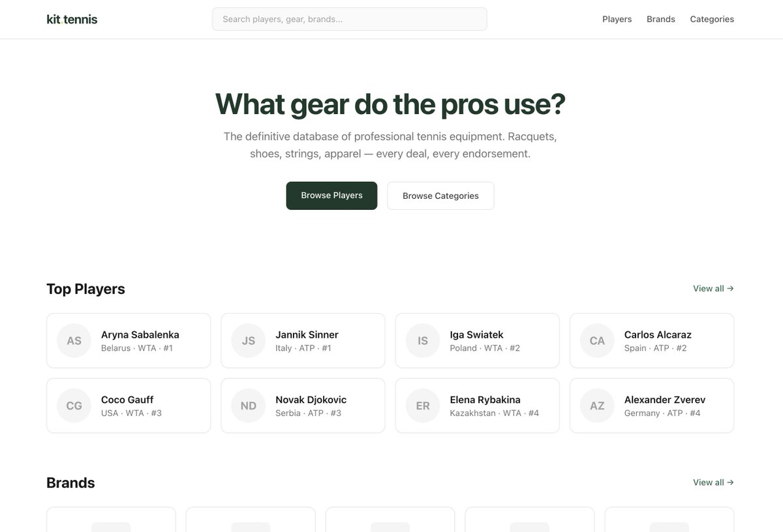Click the text 'Serbia · ATP · #3'
Image resolution: width=783 pixels, height=532 pixels.
pyautogui.click(x=309, y=413)
